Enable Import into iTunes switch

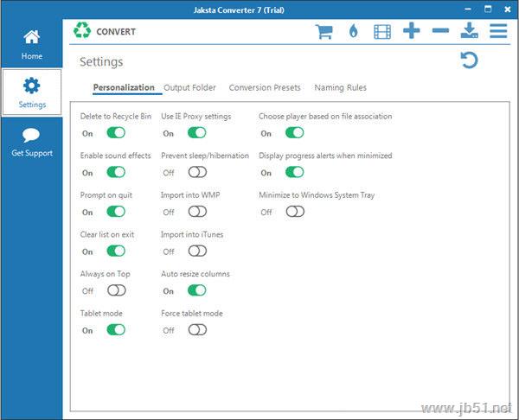(197, 251)
